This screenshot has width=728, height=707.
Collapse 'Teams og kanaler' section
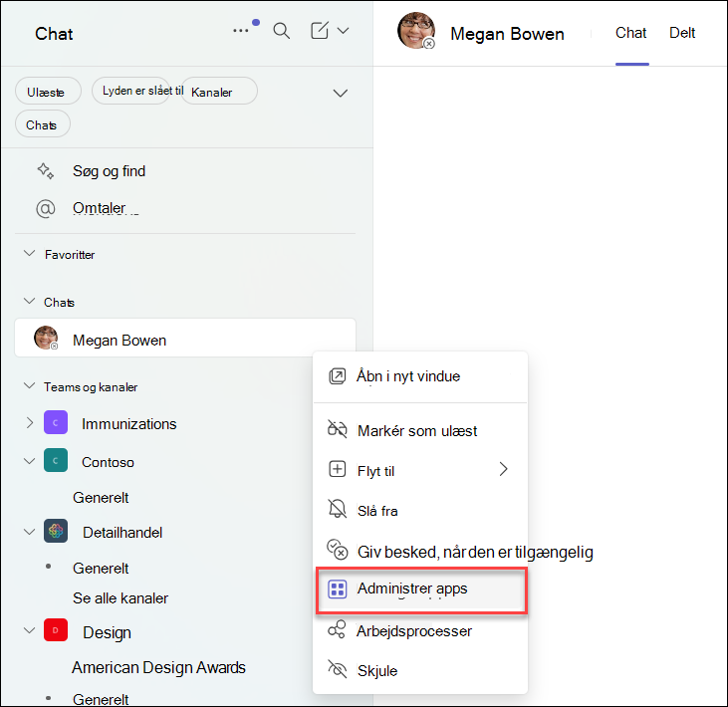(x=29, y=386)
